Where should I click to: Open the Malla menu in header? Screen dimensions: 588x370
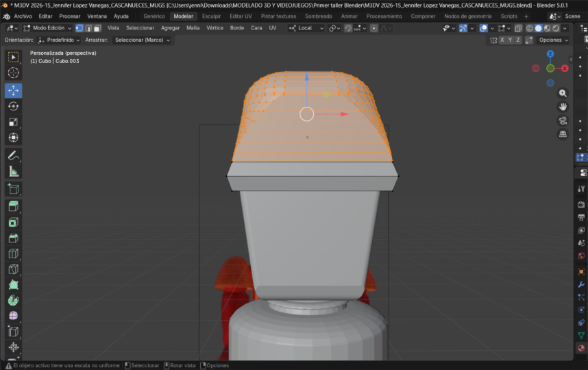pos(193,28)
